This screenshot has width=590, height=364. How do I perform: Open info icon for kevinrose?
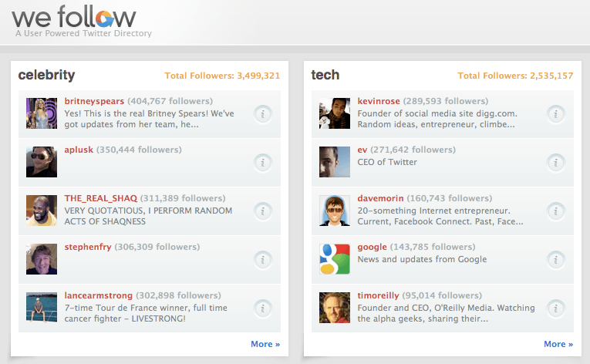click(556, 114)
